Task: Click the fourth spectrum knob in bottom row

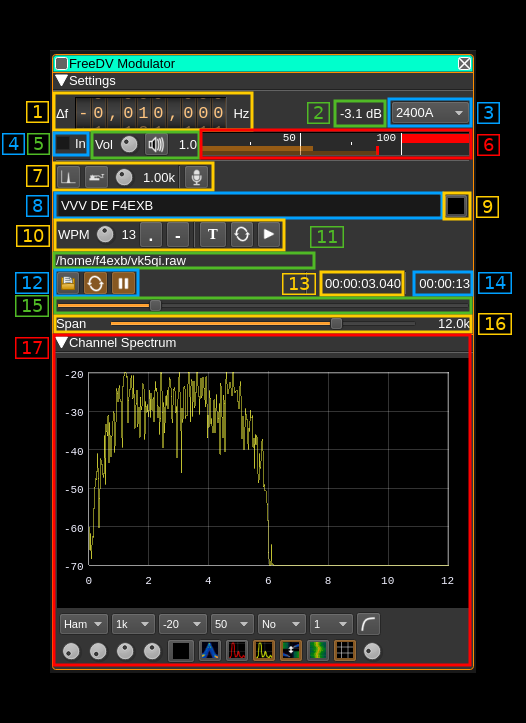Action: pos(152,652)
